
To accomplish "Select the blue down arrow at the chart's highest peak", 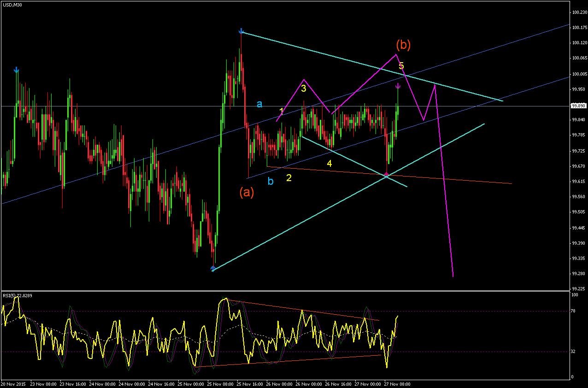I will [241, 31].
